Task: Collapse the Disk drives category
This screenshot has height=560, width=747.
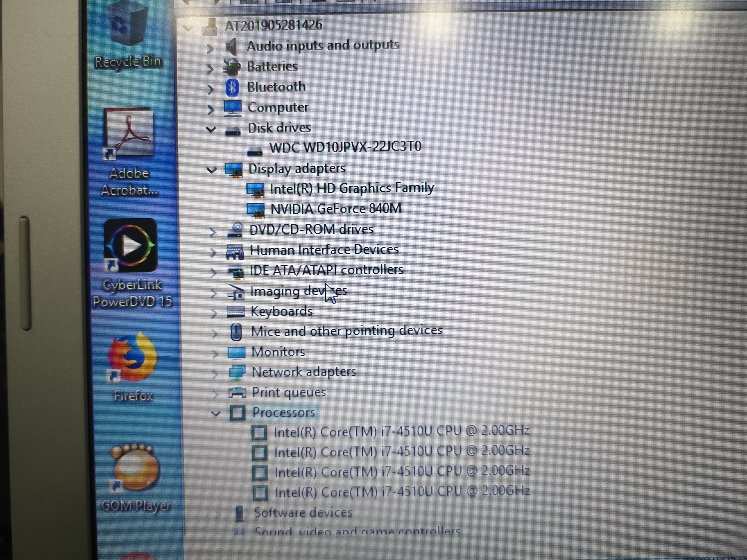Action: pyautogui.click(x=211, y=129)
